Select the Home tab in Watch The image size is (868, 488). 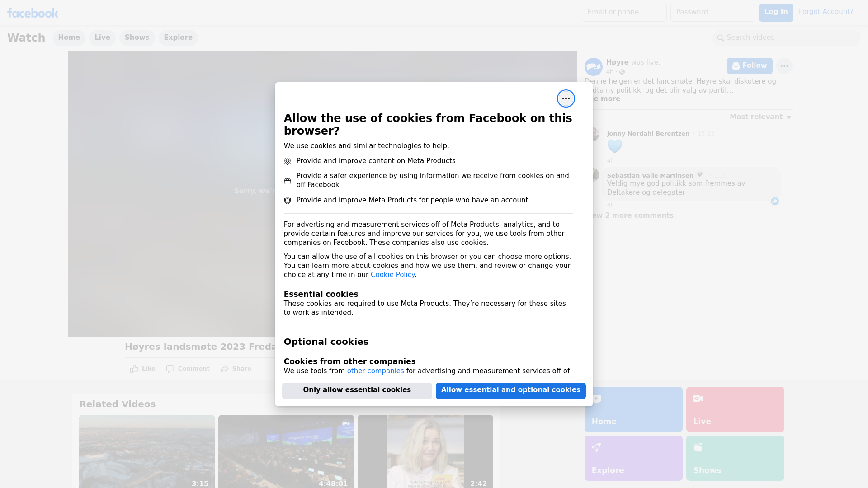tap(69, 38)
